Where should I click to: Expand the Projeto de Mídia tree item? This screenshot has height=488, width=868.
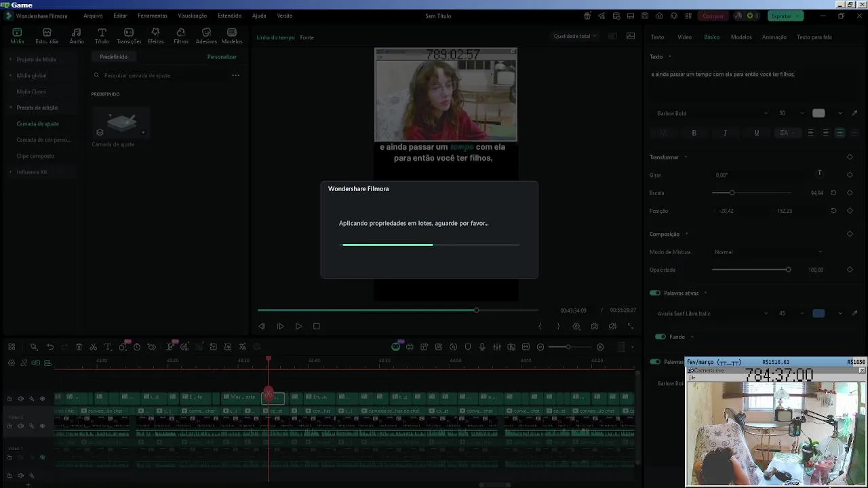pyautogui.click(x=11, y=60)
